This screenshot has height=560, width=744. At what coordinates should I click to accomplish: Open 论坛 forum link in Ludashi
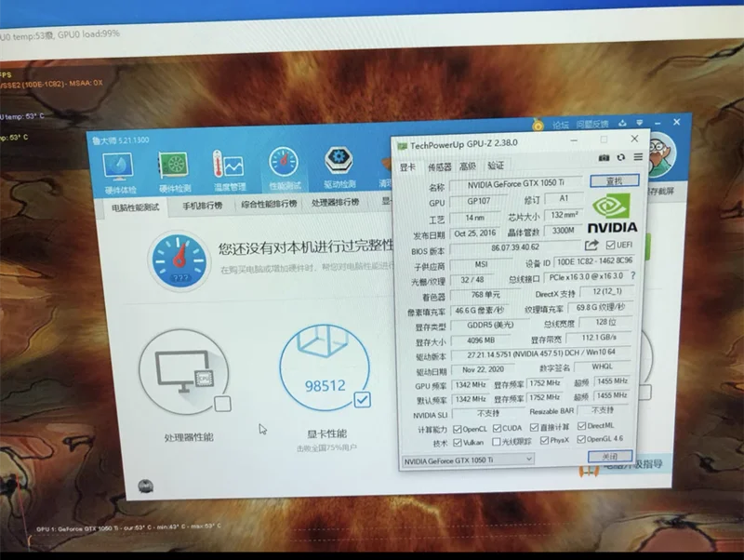[561, 125]
